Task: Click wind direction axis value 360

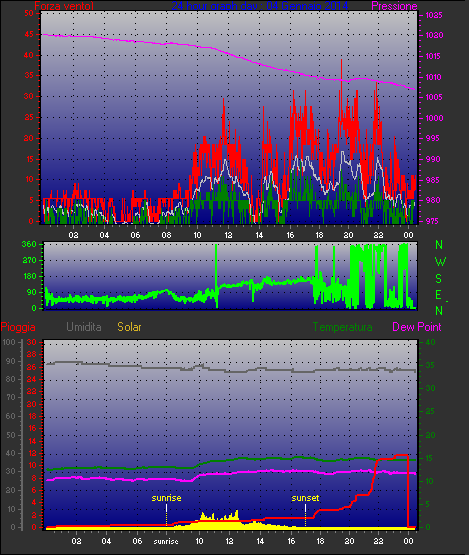Action: 29,244
